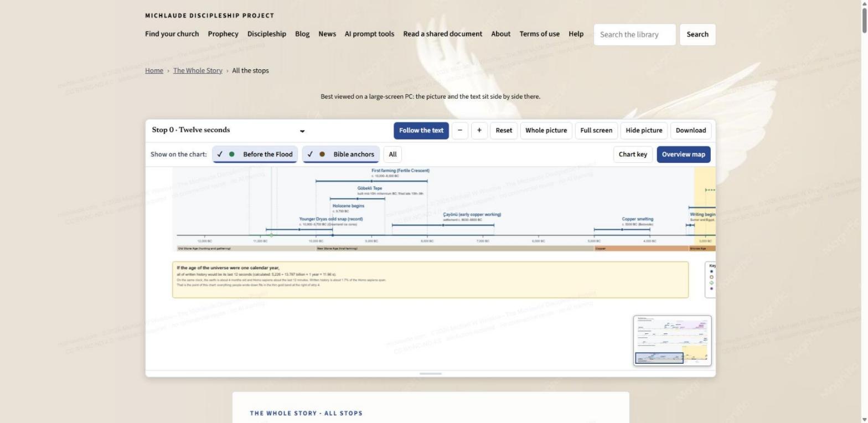The width and height of the screenshot is (868, 423).
Task: Open the News page
Action: pyautogui.click(x=327, y=34)
